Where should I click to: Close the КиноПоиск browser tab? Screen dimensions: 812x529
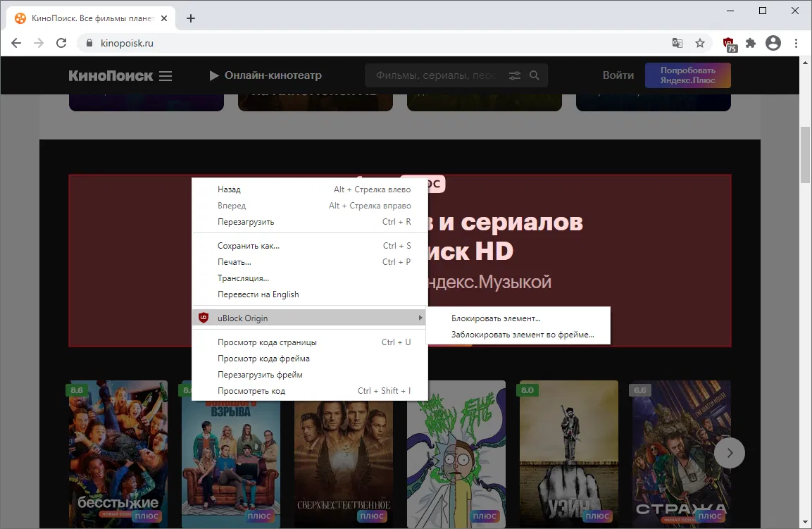point(164,18)
